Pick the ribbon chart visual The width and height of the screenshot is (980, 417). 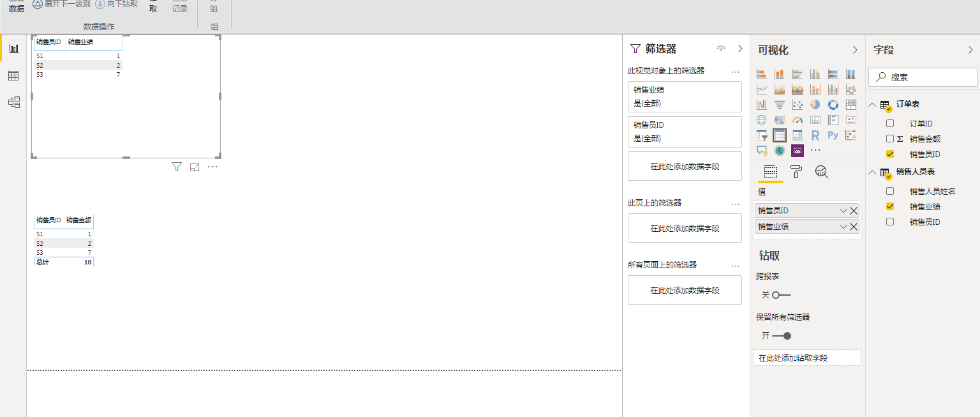pos(850,89)
